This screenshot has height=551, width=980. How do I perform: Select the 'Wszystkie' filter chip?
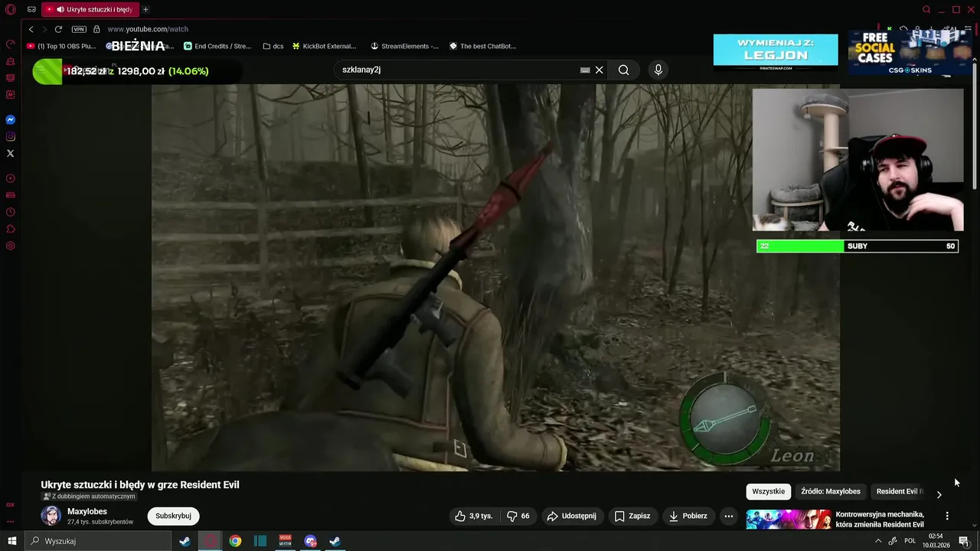click(768, 491)
